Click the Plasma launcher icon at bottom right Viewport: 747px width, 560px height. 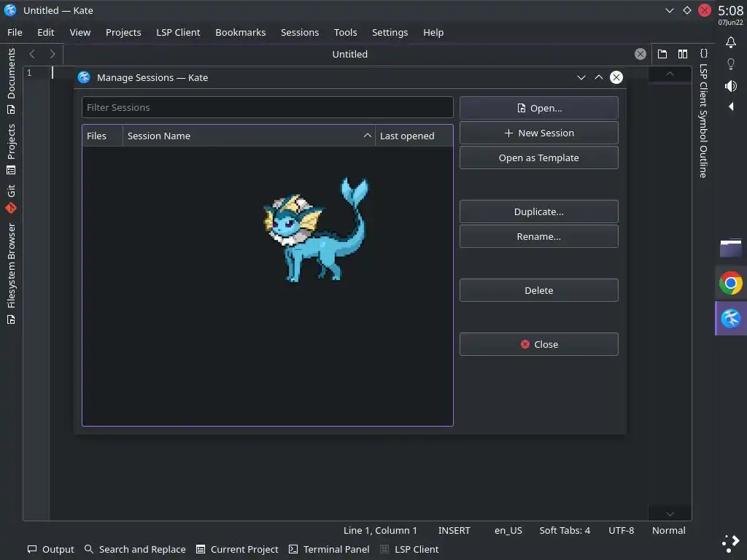[x=731, y=543]
